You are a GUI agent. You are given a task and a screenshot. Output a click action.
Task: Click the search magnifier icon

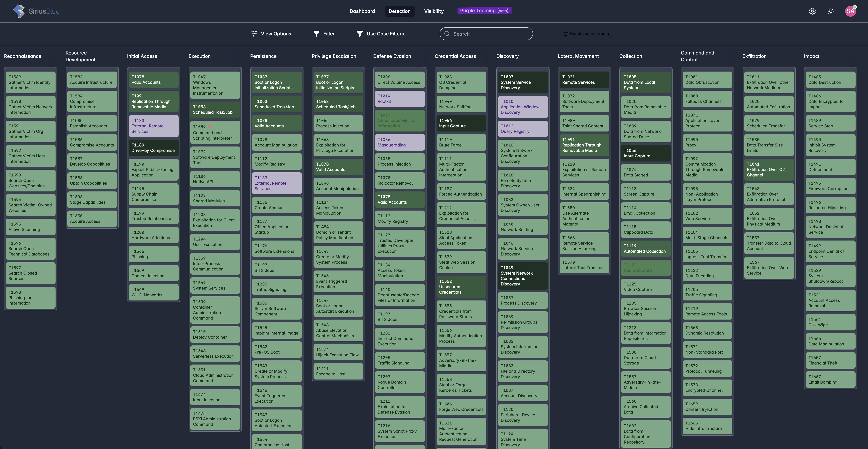coord(447,34)
